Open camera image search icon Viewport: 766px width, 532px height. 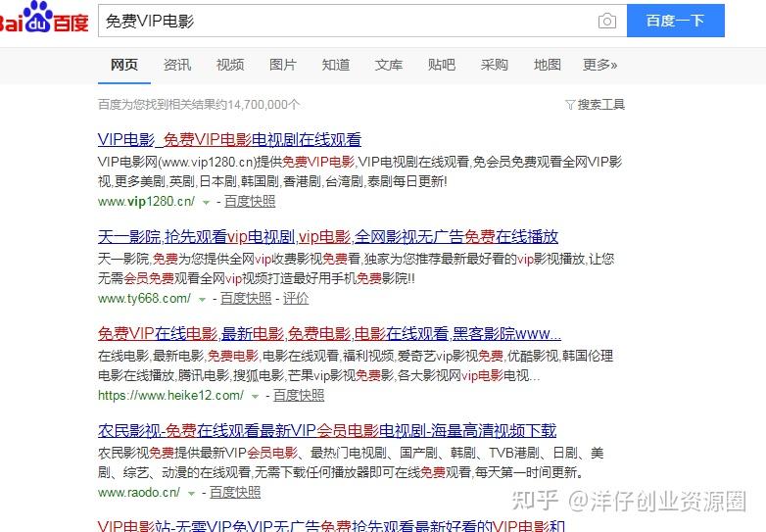click(606, 21)
